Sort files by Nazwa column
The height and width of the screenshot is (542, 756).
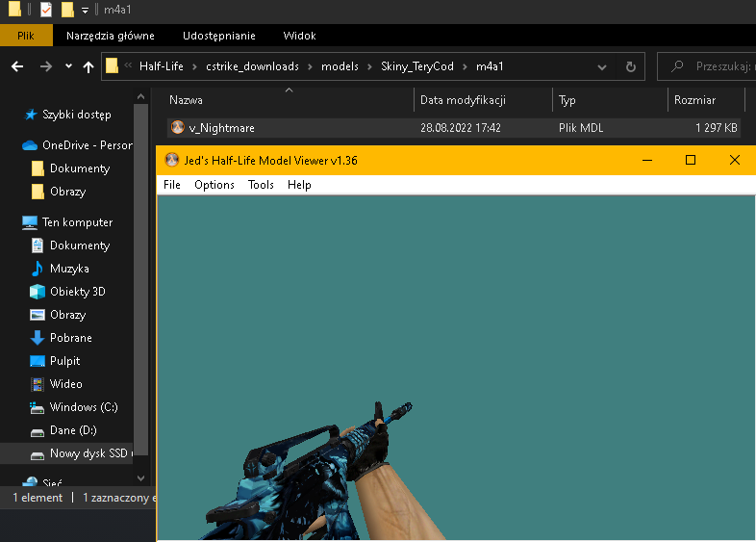point(186,100)
